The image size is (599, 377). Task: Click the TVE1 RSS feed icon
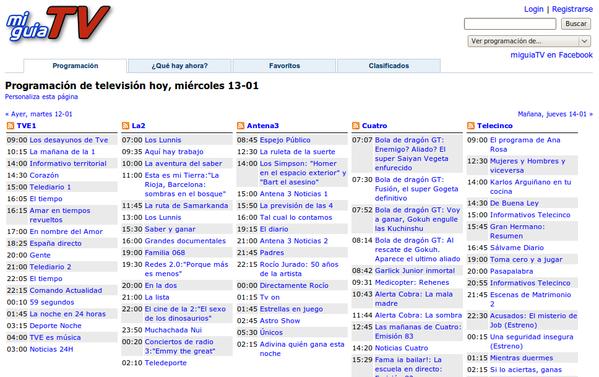coord(10,126)
